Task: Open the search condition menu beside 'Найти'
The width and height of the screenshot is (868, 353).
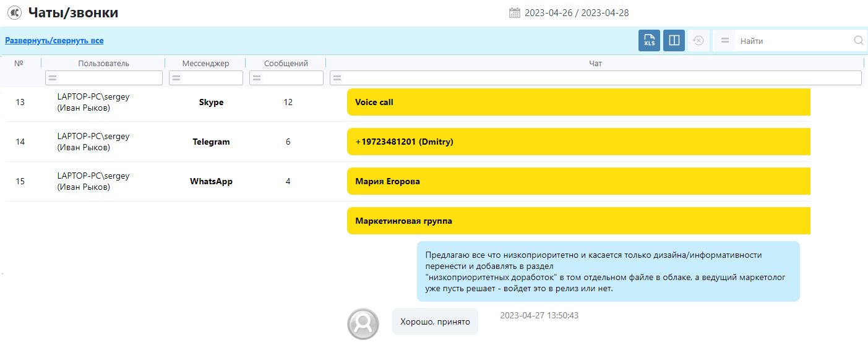Action: (x=725, y=41)
